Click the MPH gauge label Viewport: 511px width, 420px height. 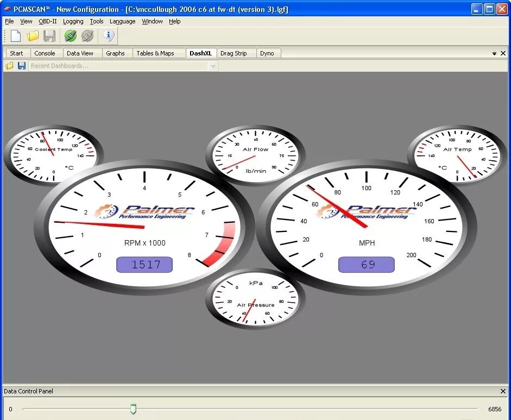click(367, 243)
